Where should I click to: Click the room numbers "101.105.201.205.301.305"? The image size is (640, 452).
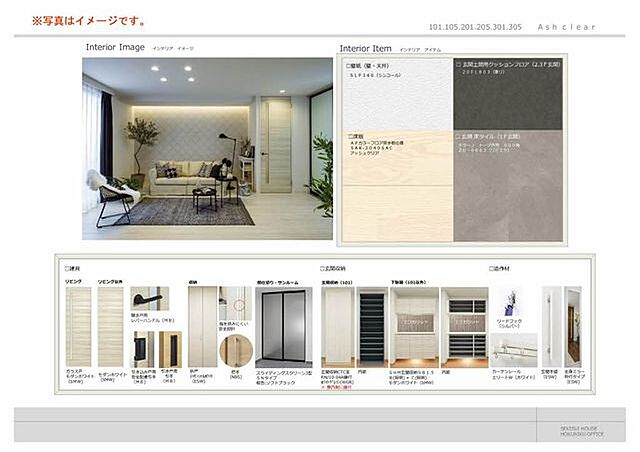coord(475,27)
